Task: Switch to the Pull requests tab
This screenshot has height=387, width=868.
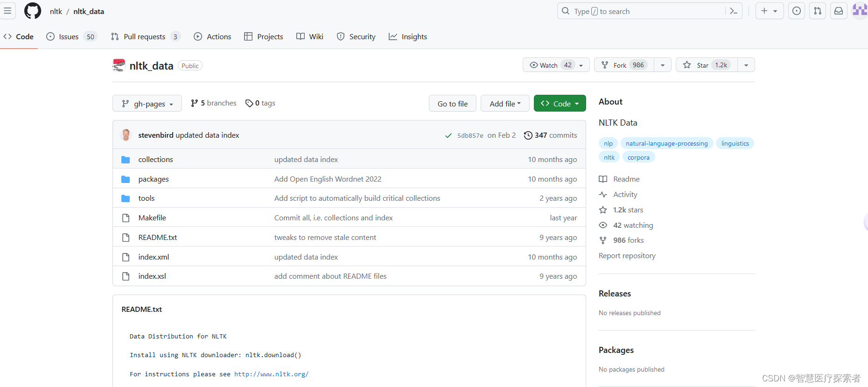Action: (145, 36)
